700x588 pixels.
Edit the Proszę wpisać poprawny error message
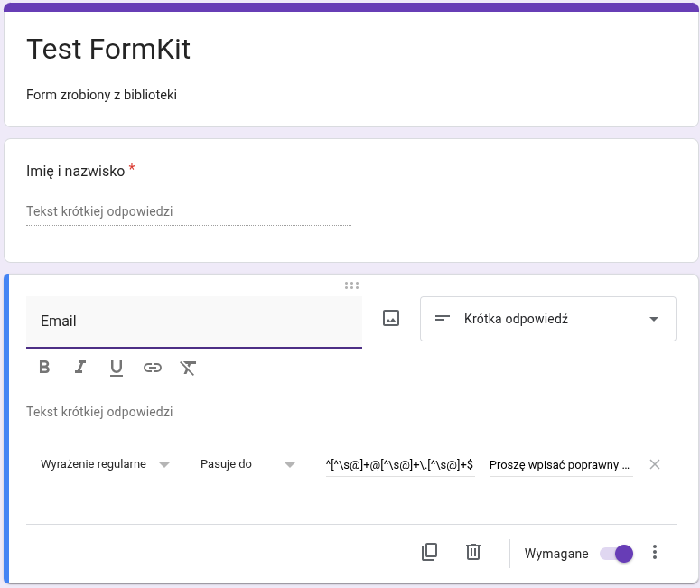pos(560,465)
